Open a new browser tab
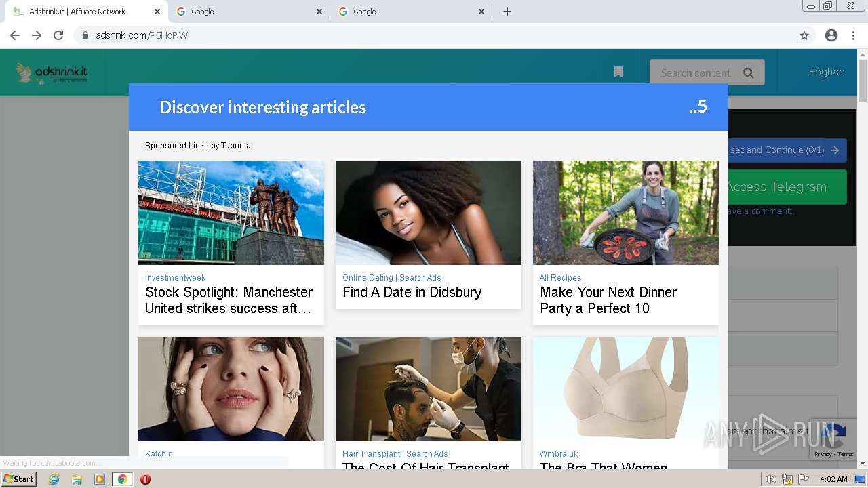The width and height of the screenshot is (868, 488). point(507,12)
